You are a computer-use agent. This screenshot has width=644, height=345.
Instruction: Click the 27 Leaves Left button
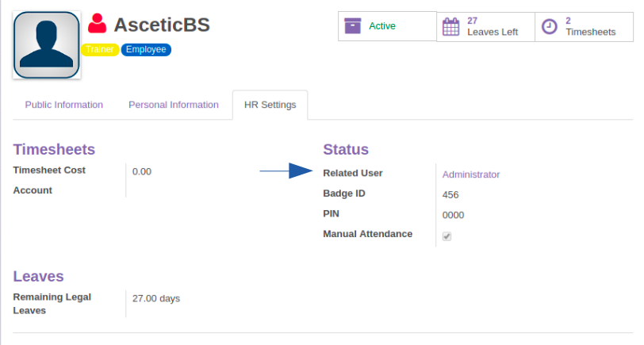[485, 26]
